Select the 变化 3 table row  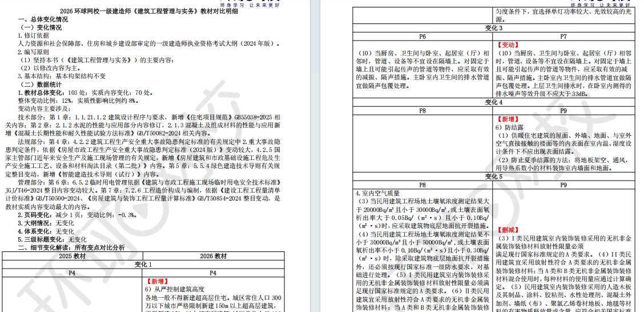tap(493, 28)
